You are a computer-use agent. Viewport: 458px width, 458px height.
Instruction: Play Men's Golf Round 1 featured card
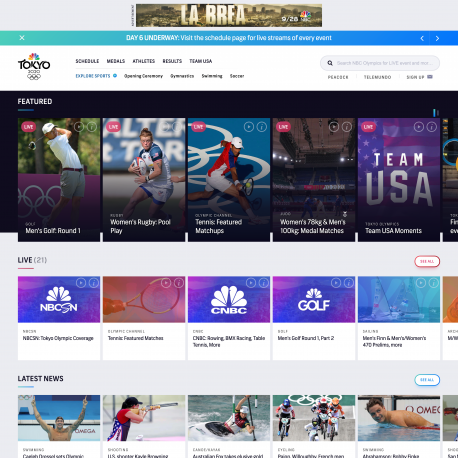[x=79, y=127]
